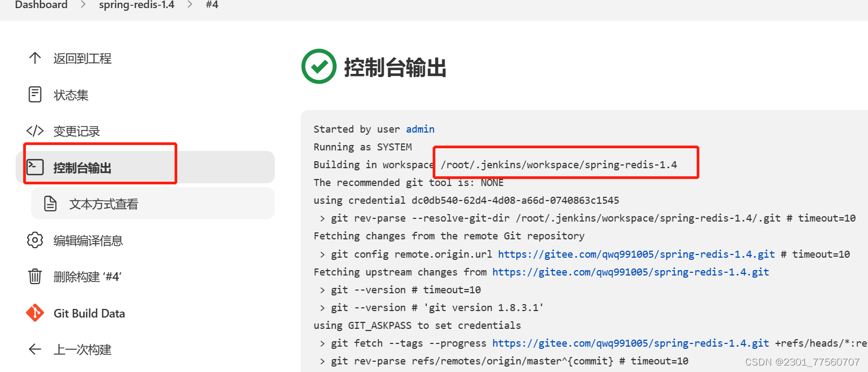The height and width of the screenshot is (372, 868).
Task: Click the #4 build breadcrumb
Action: point(212,5)
